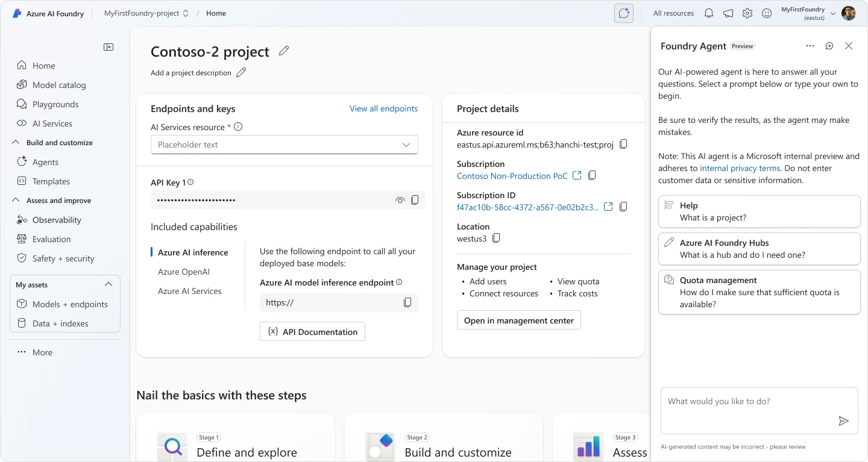Copy the westus3 location
This screenshot has height=462, width=868.
(x=496, y=238)
